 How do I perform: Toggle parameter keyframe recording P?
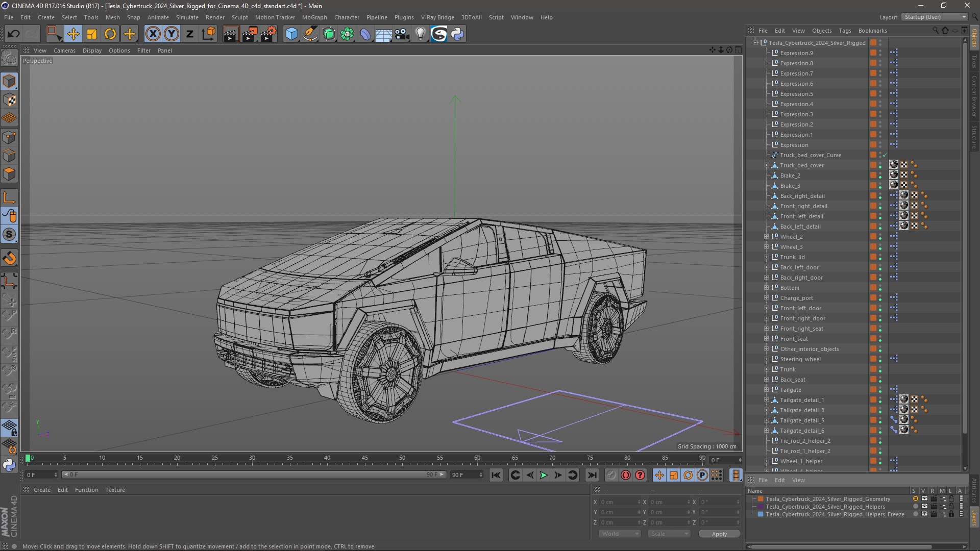click(x=702, y=475)
